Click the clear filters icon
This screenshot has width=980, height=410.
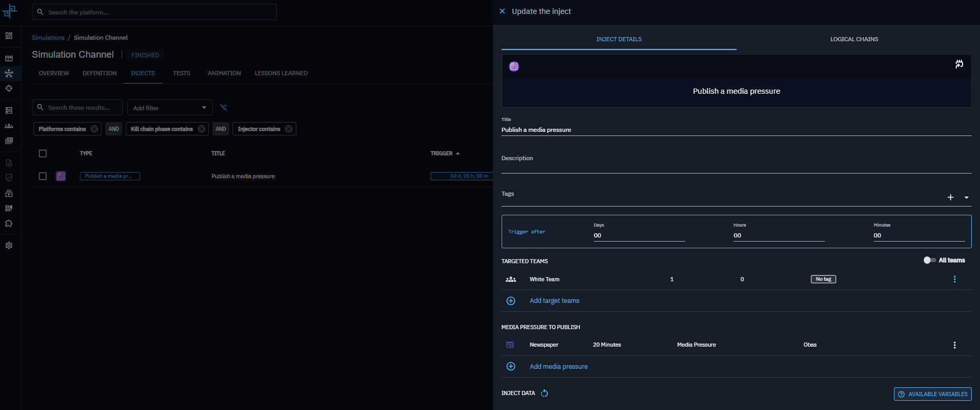[x=224, y=108]
